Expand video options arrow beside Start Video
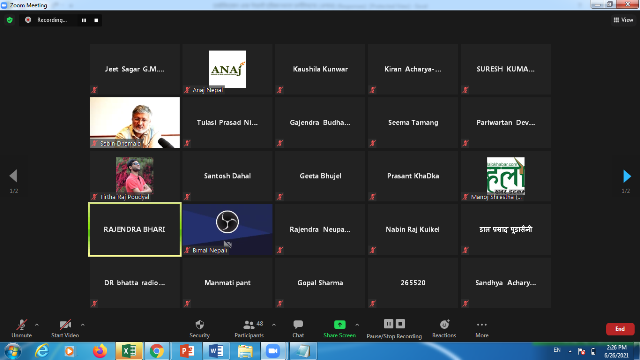The image size is (640, 360). click(x=82, y=325)
